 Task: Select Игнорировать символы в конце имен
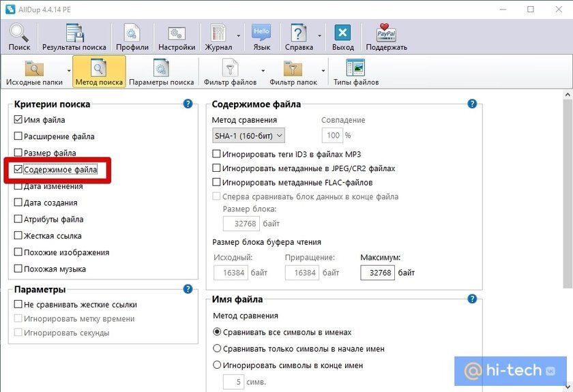(x=217, y=365)
